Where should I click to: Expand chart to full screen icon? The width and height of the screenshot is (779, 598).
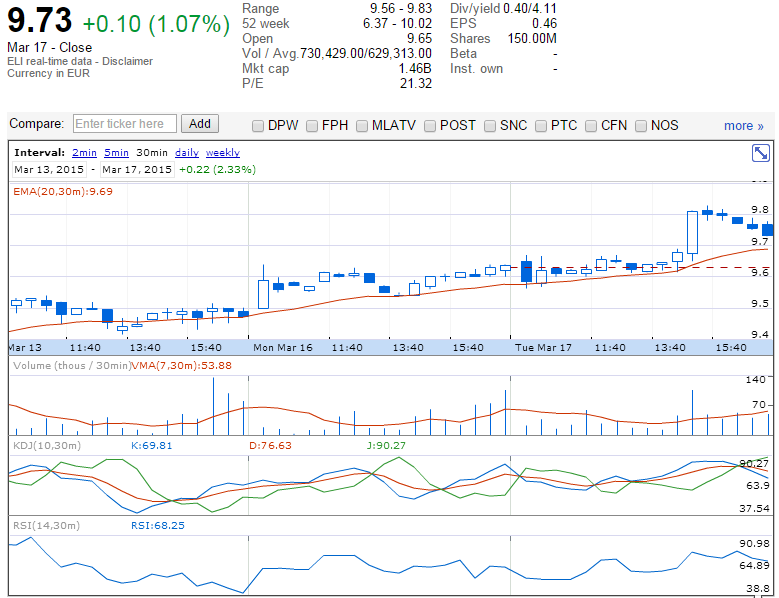(761, 153)
